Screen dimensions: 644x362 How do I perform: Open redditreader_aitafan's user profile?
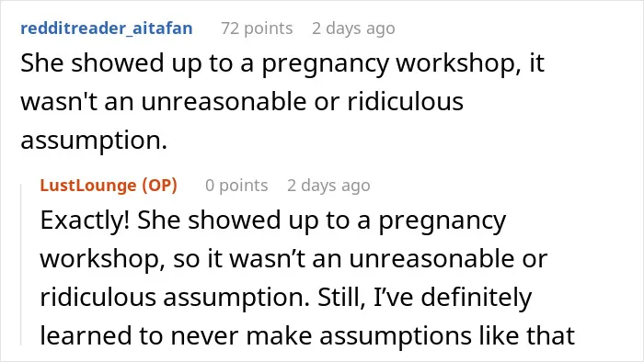[x=107, y=28]
